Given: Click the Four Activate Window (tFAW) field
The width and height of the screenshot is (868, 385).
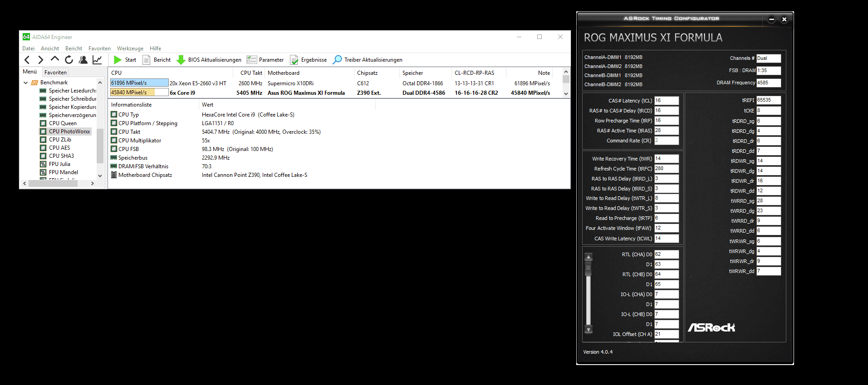Looking at the screenshot, I should 667,228.
